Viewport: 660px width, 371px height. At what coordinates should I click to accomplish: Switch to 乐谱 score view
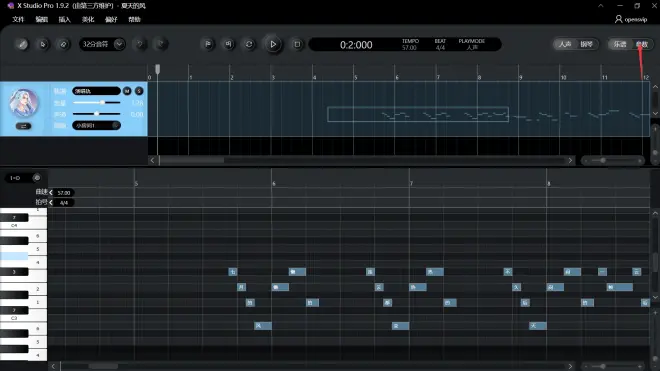pos(620,44)
